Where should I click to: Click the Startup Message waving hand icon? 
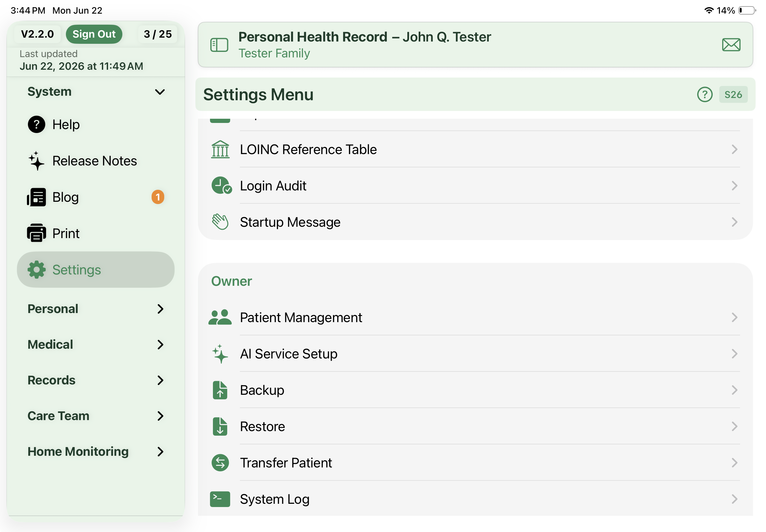pyautogui.click(x=220, y=222)
